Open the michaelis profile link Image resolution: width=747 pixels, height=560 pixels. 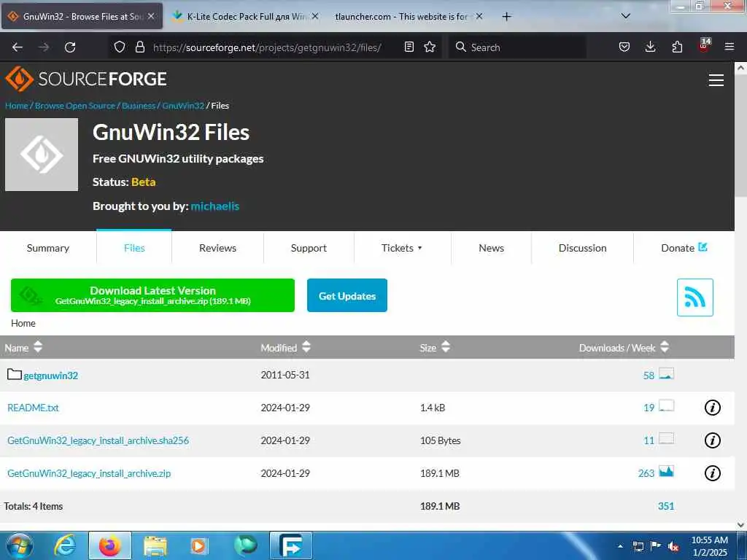coord(215,206)
